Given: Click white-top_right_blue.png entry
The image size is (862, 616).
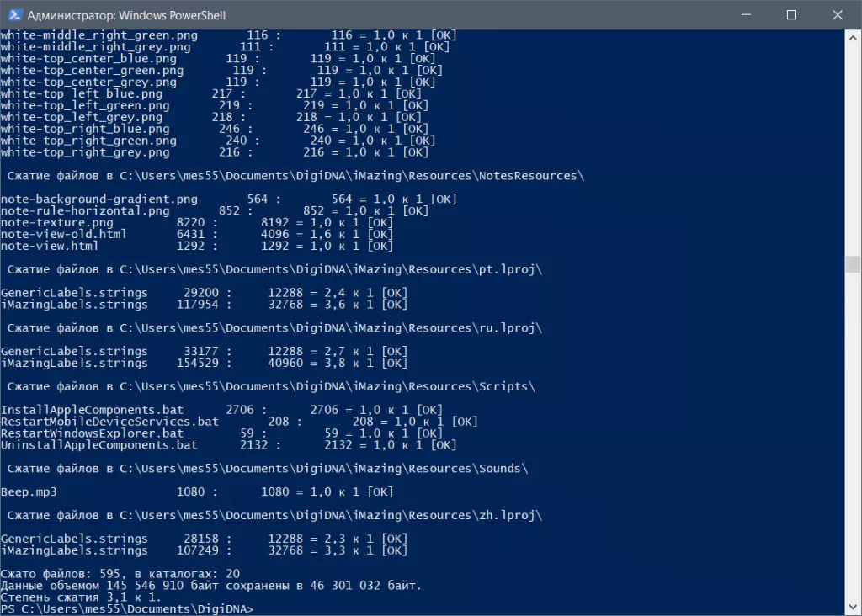Looking at the screenshot, I should pyautogui.click(x=215, y=129).
